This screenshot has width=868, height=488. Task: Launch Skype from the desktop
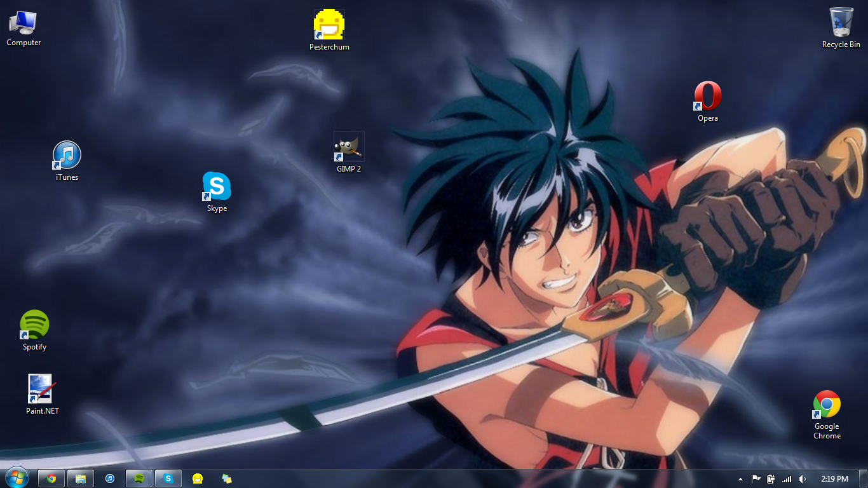pyautogui.click(x=216, y=186)
